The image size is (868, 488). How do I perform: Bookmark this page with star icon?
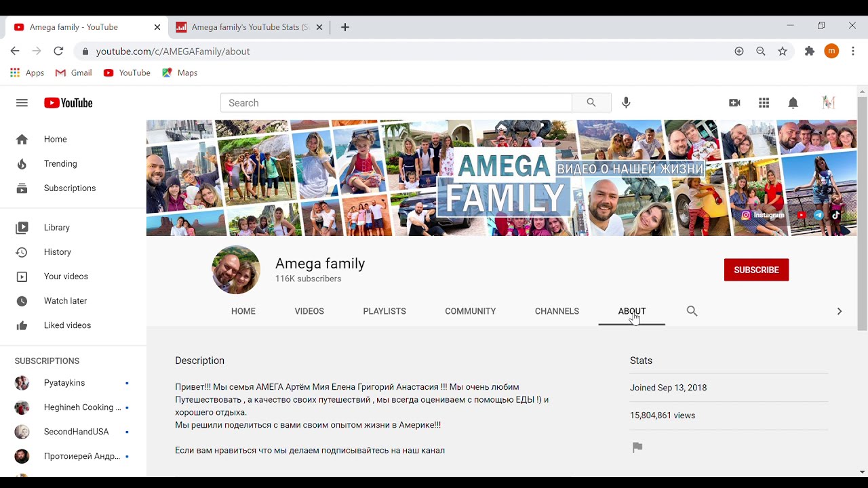point(783,52)
